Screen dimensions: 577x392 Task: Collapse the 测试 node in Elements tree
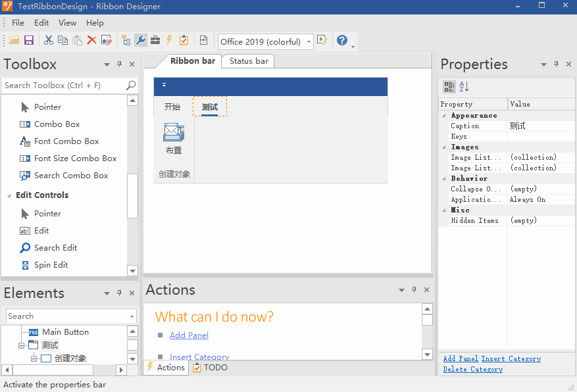click(x=22, y=345)
